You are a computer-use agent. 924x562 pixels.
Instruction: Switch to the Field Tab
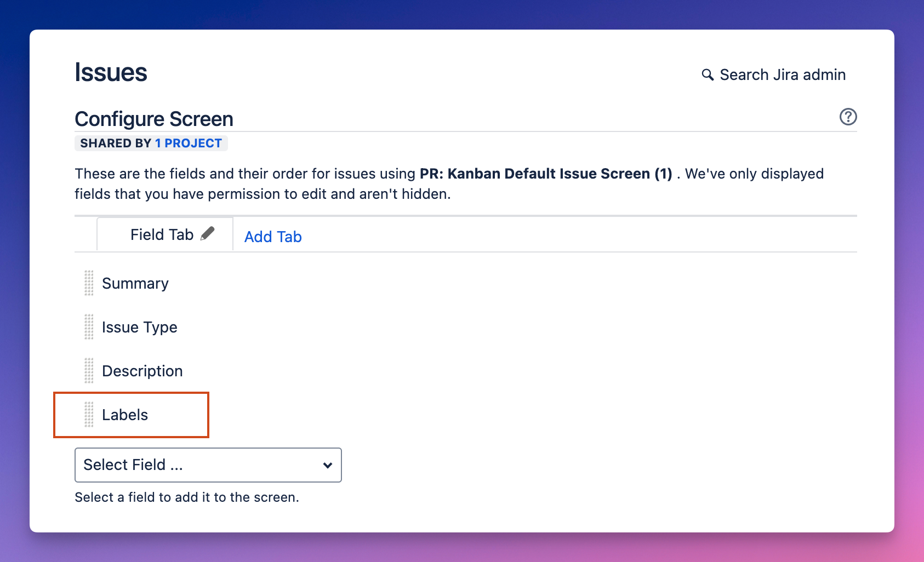[x=162, y=234]
